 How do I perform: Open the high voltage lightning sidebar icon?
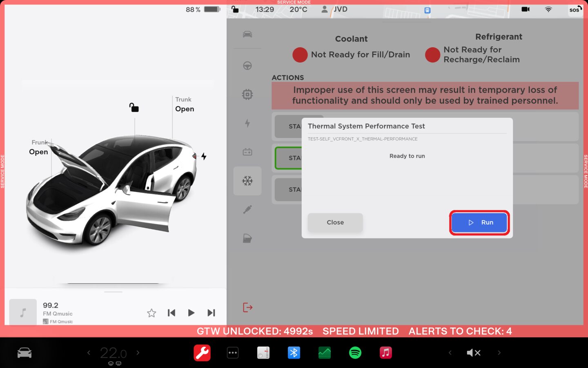point(247,123)
